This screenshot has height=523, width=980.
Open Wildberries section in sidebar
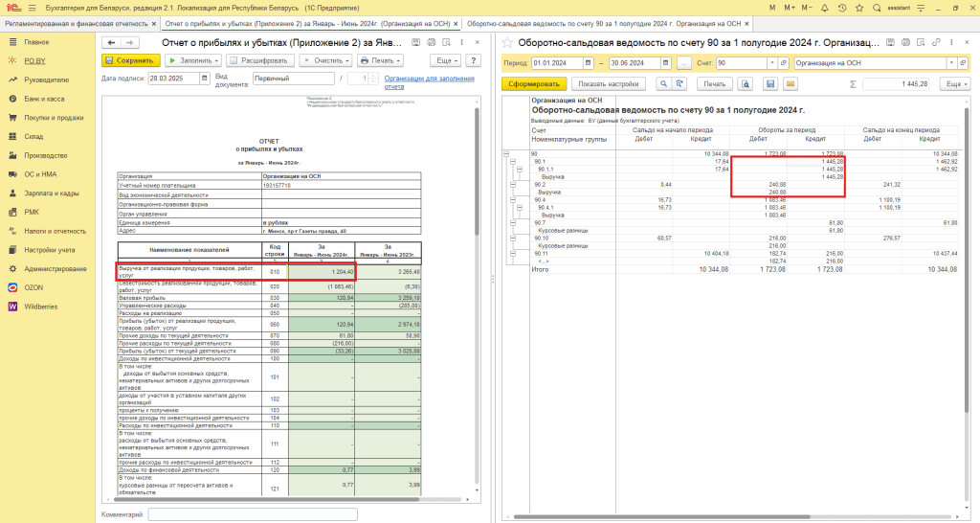(x=40, y=307)
